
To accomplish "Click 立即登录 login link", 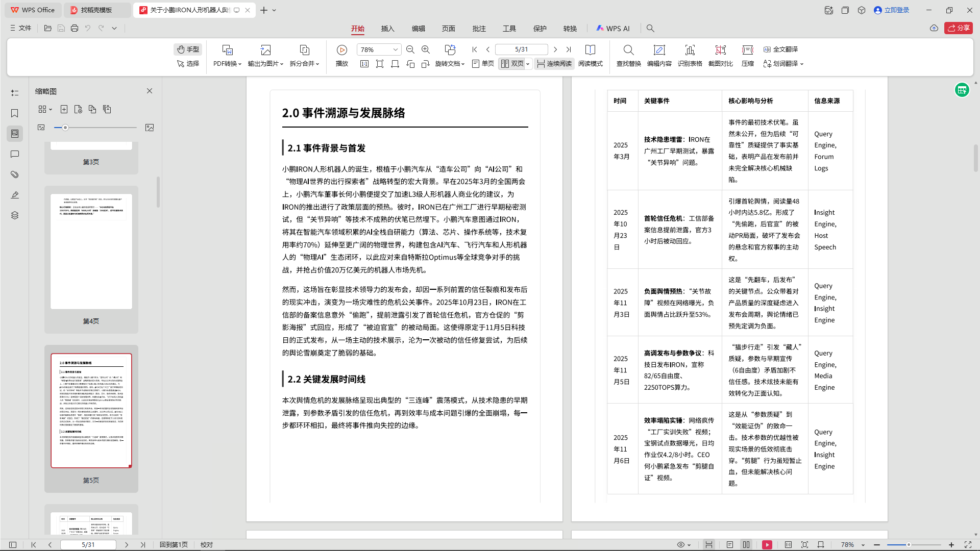I will pos(892,10).
